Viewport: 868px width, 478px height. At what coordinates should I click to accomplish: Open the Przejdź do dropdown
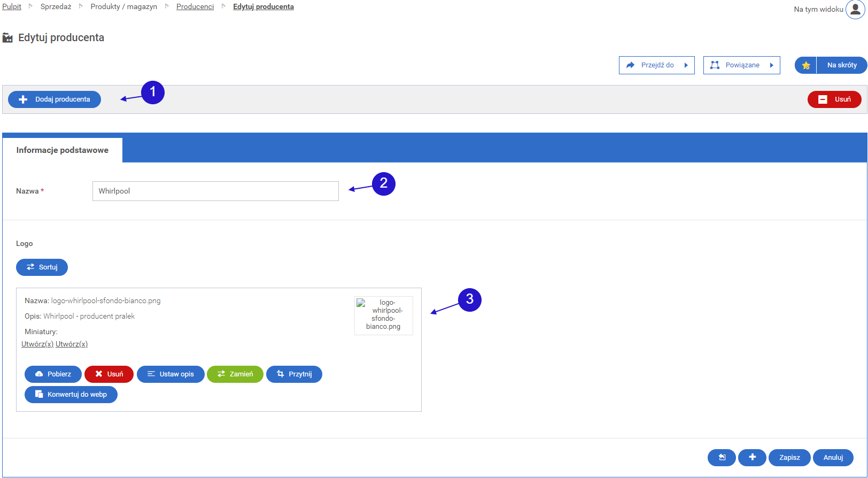pyautogui.click(x=657, y=65)
